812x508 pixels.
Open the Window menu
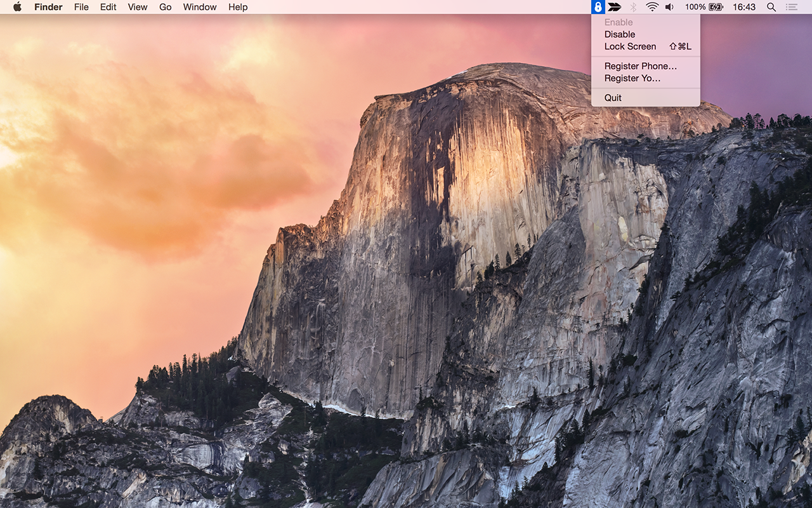pos(200,7)
